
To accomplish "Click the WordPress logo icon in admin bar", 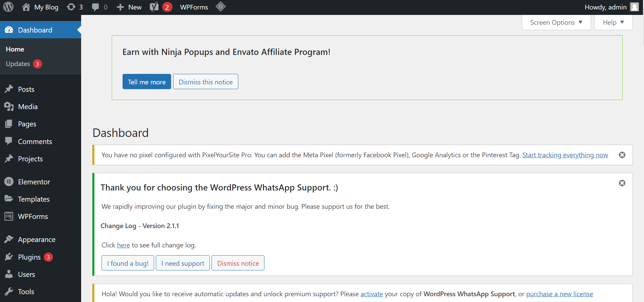I will [x=8, y=7].
